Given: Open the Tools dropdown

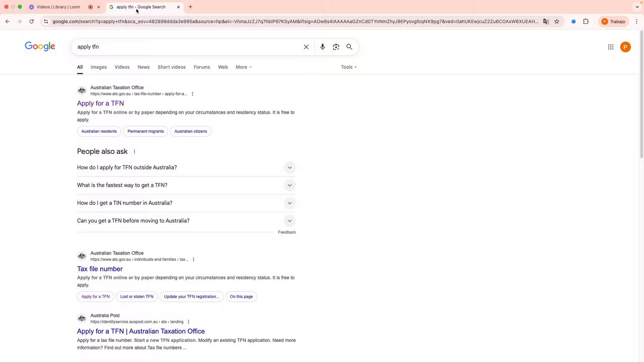Looking at the screenshot, I should click(349, 67).
